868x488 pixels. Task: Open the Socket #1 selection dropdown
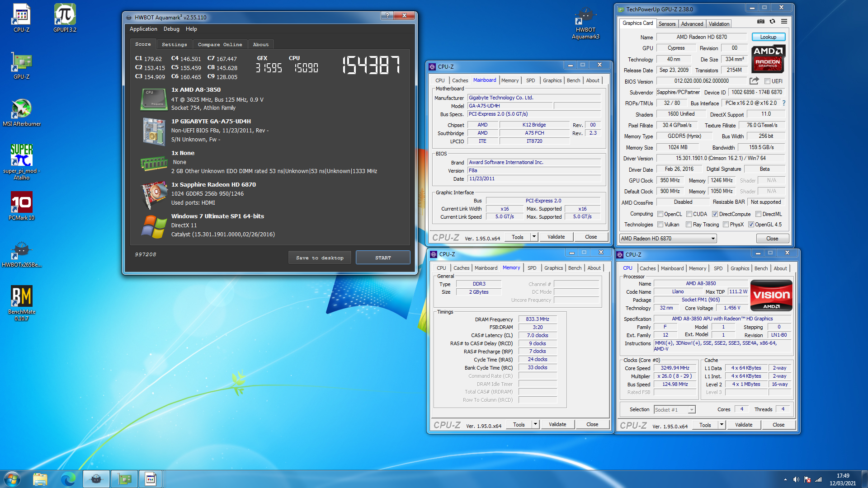click(675, 410)
